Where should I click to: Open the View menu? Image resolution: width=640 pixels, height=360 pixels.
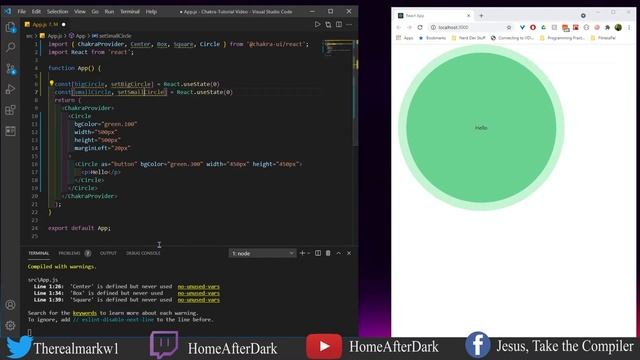80,11
